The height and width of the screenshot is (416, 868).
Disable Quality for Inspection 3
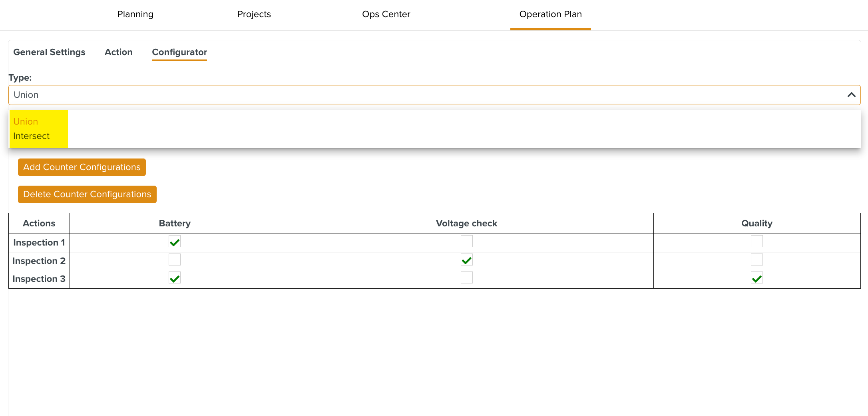point(757,278)
